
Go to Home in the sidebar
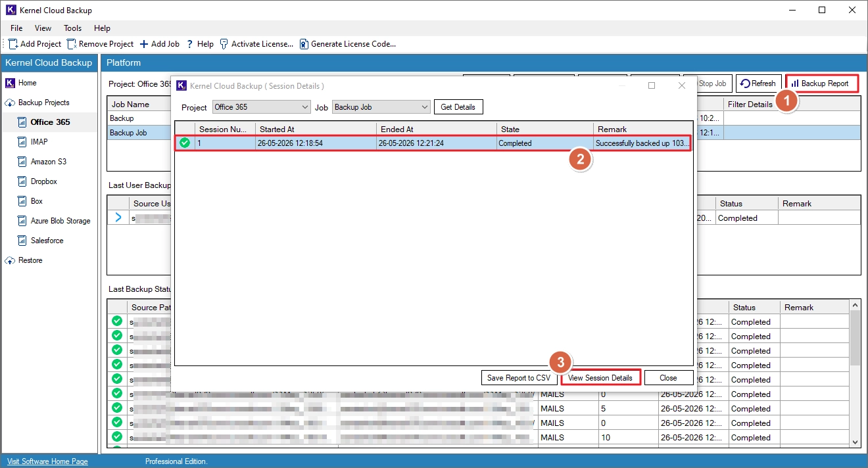(x=27, y=83)
